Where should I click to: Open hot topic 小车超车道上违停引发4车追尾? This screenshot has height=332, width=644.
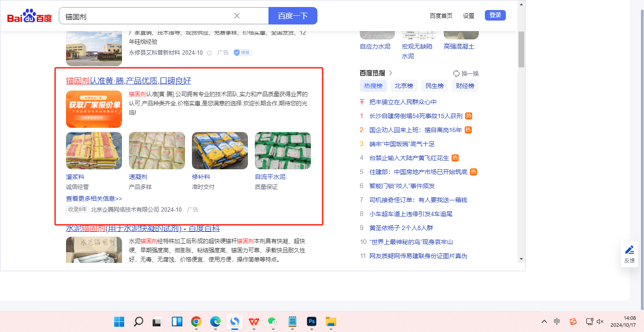411,214
